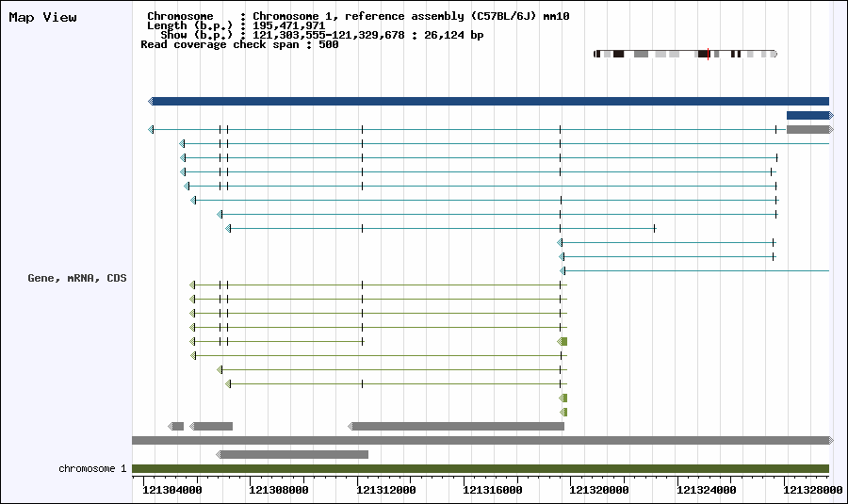Click the chromosome ideogram's left rounded end cap
Screen dimensions: 848x504
596,54
